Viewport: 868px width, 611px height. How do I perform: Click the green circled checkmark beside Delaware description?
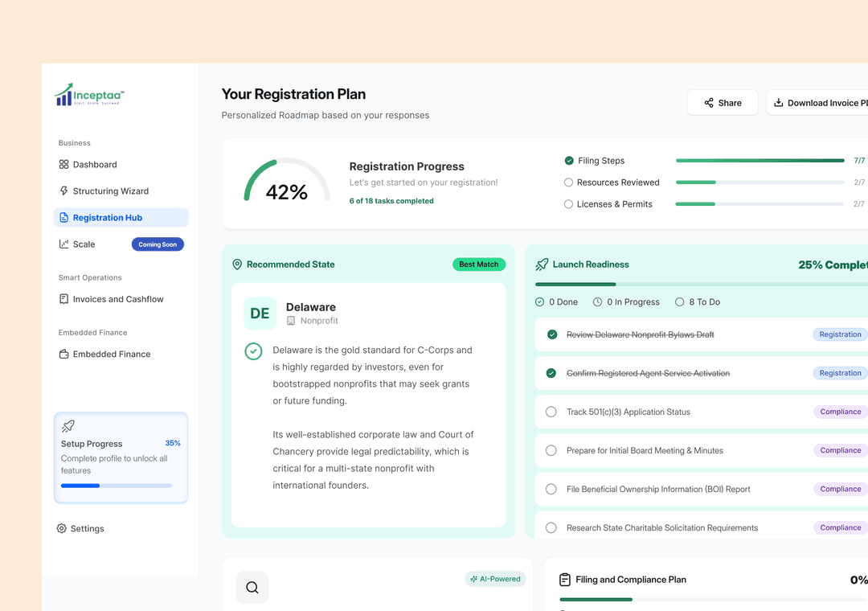coord(253,351)
